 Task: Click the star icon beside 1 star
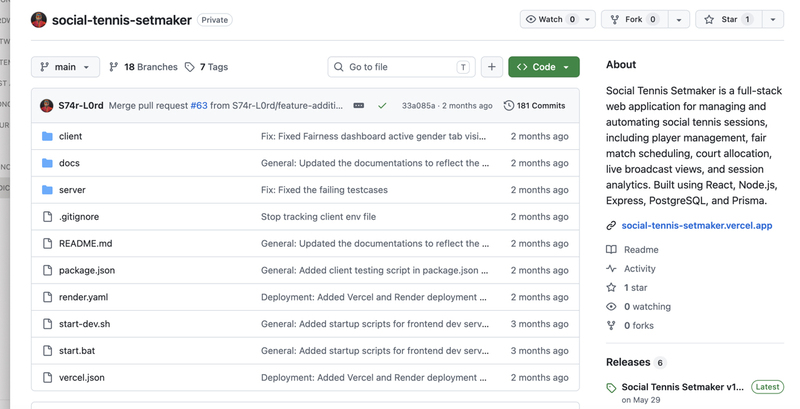coord(611,288)
